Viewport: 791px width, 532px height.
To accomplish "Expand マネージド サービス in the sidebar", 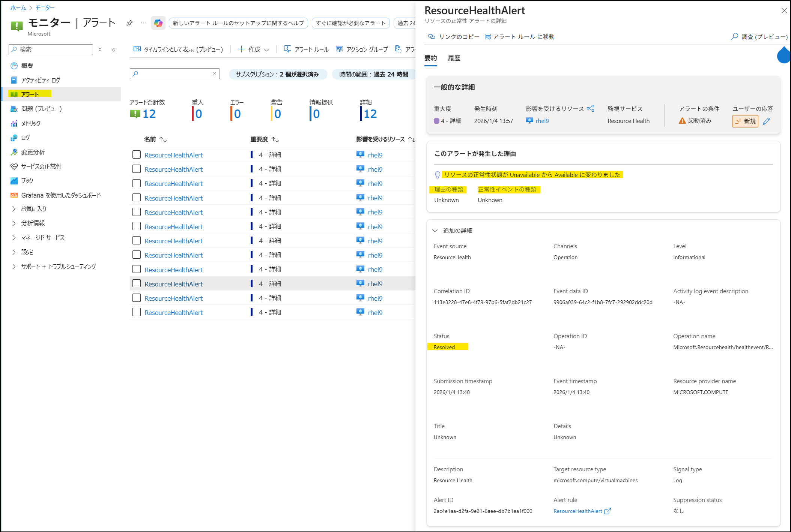I will coord(14,238).
